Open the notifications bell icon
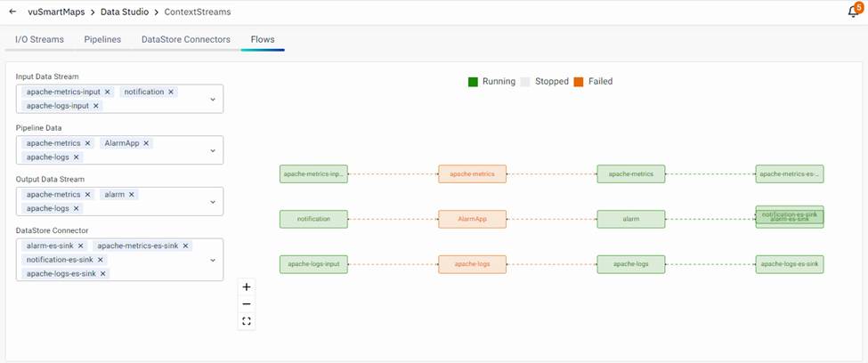Viewport: 868px width, 363px height. pyautogui.click(x=853, y=12)
